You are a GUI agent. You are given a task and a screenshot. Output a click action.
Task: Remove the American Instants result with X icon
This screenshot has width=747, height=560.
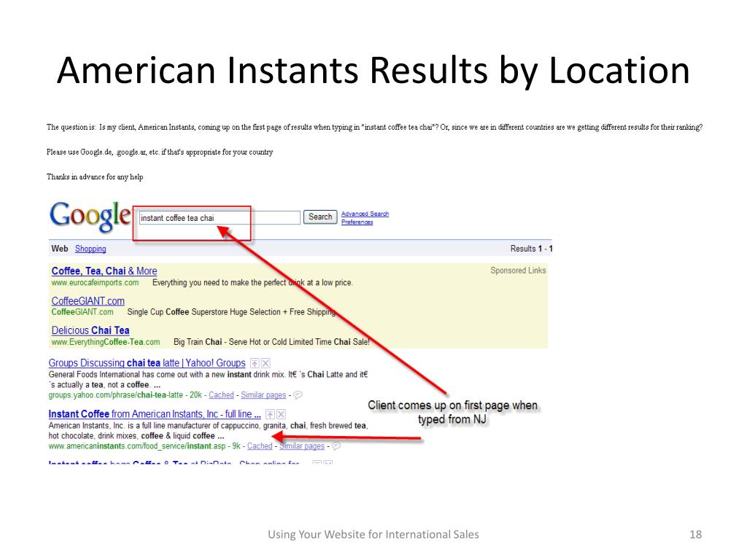[281, 414]
